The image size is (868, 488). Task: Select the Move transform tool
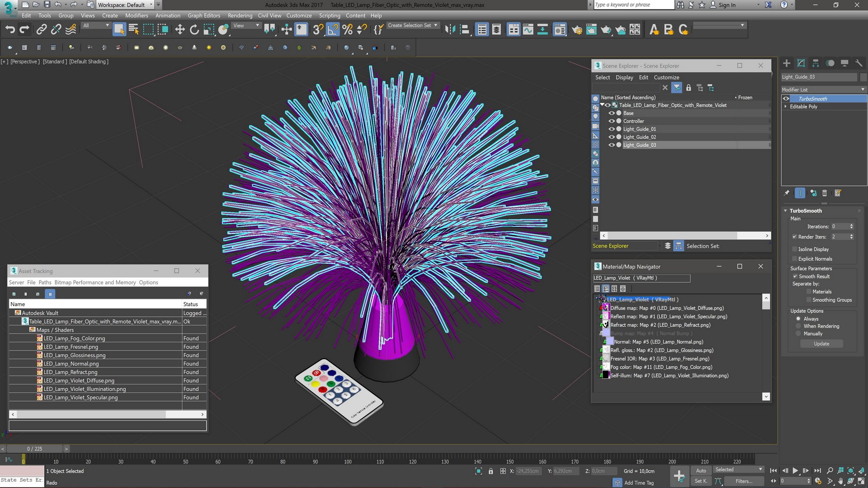(x=180, y=30)
